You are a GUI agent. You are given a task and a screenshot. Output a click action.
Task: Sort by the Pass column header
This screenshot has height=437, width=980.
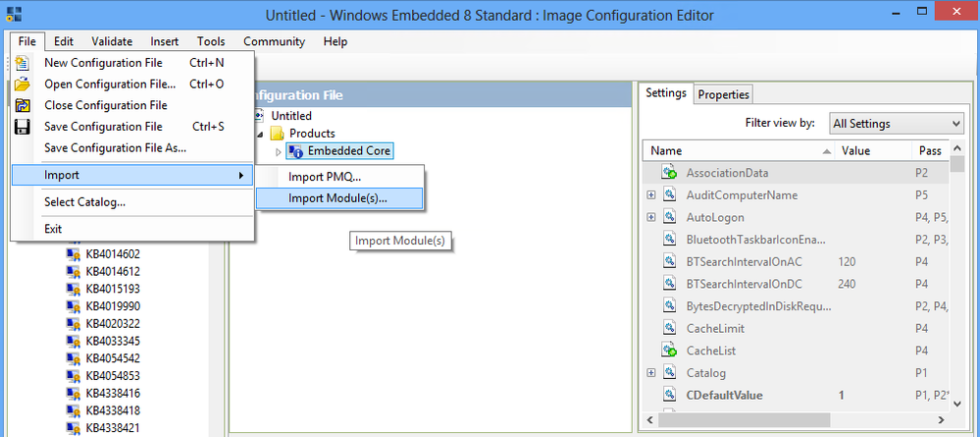pos(931,151)
